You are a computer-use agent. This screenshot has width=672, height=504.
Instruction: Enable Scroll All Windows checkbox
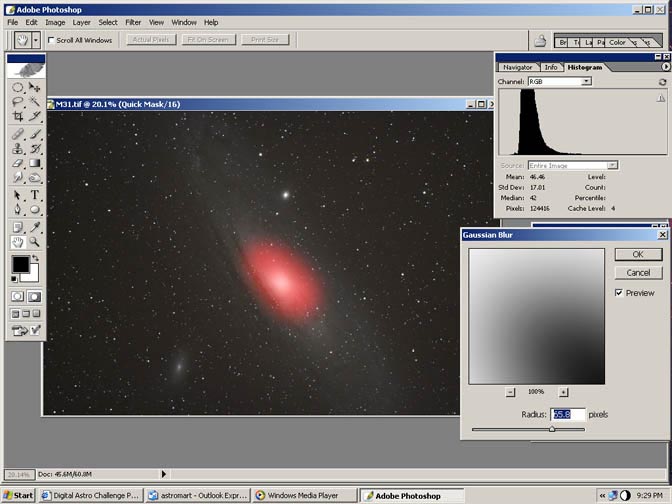click(x=52, y=40)
